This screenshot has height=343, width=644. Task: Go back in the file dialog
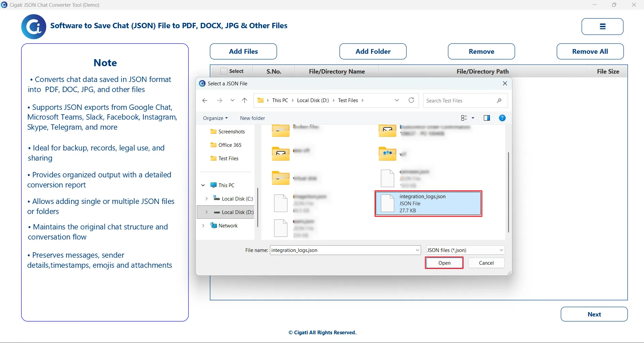(205, 100)
